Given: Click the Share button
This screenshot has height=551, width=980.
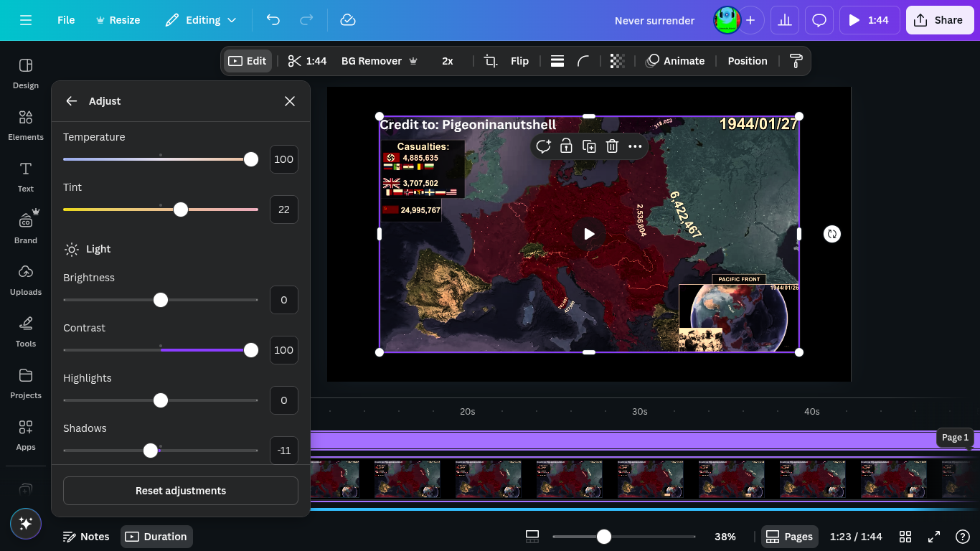Looking at the screenshot, I should (x=938, y=20).
